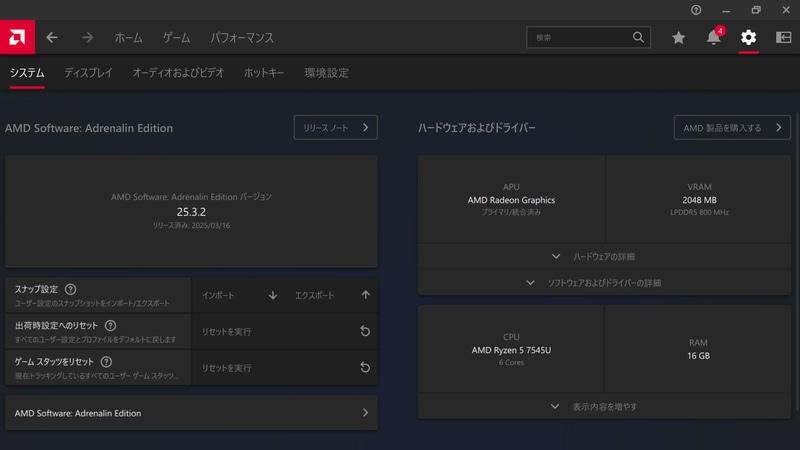Click リセットを実行 for 出荷時設定

(285, 332)
